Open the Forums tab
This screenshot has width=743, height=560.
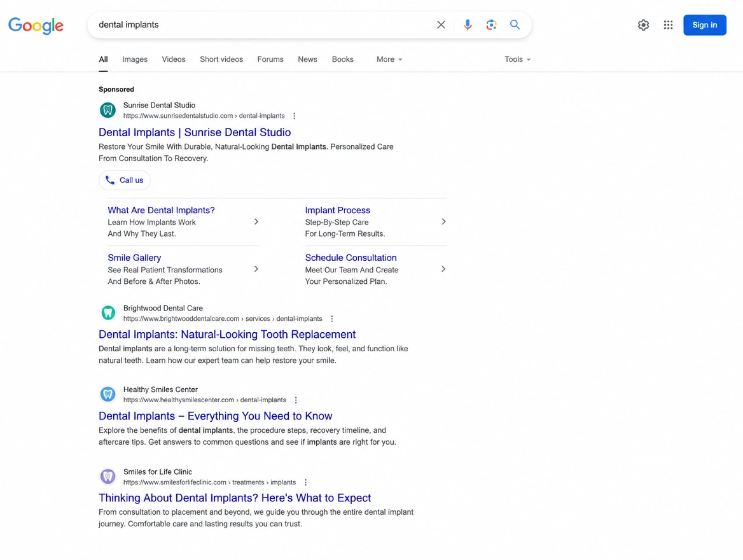click(x=270, y=59)
